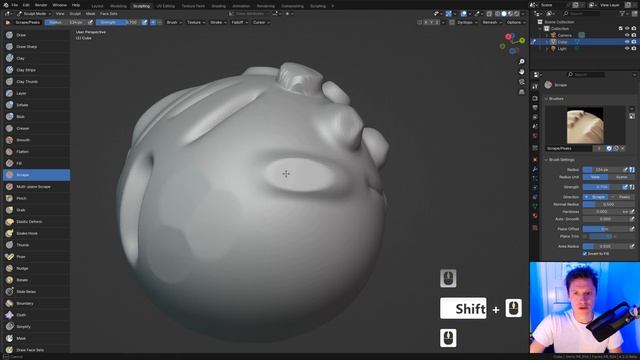
Task: Select the Slide Relax brush
Action: point(36,291)
